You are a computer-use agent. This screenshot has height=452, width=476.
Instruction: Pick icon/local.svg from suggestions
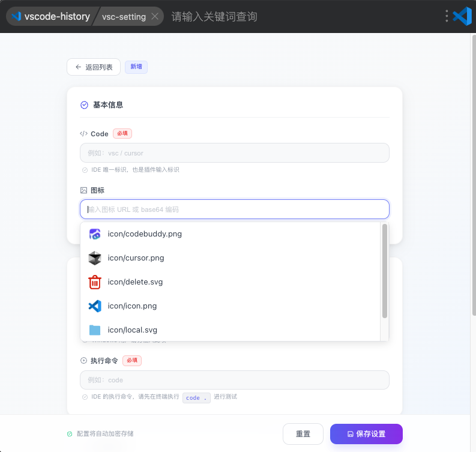coord(132,330)
